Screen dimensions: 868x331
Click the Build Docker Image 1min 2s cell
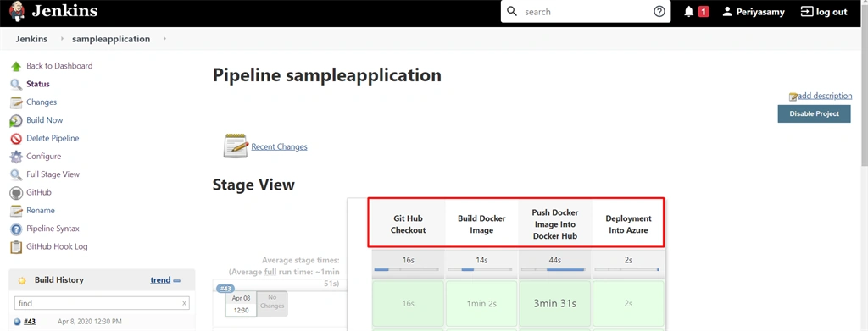click(x=481, y=303)
